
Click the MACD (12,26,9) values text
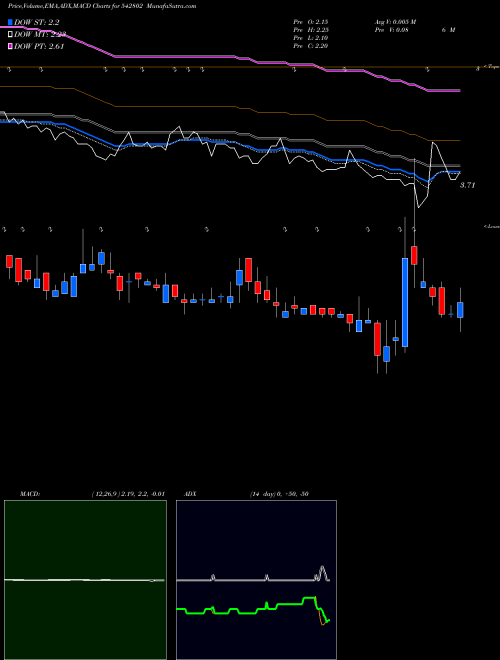(x=128, y=494)
